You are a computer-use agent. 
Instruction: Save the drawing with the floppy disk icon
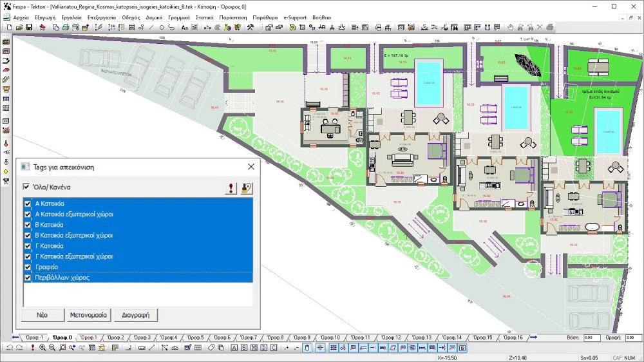coord(29,28)
